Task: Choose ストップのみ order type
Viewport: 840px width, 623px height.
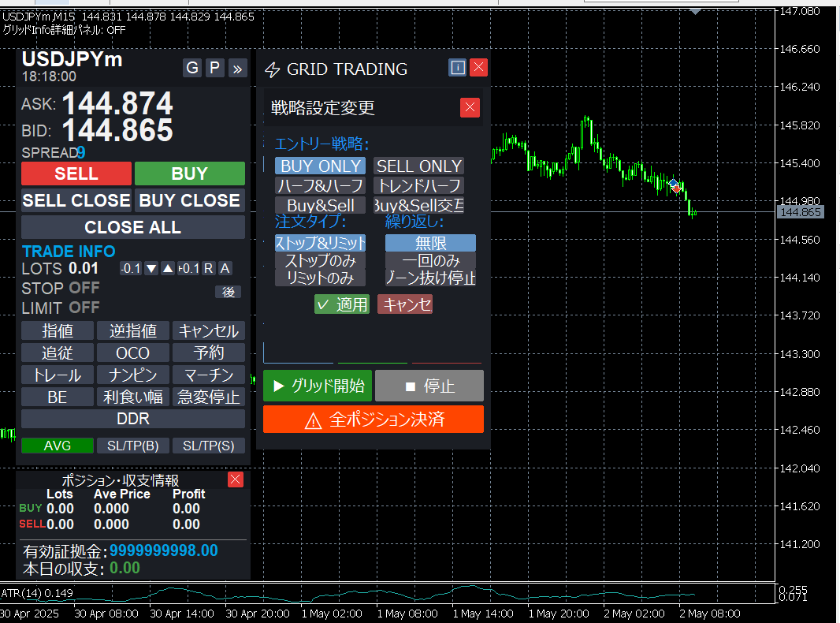Action: point(321,260)
